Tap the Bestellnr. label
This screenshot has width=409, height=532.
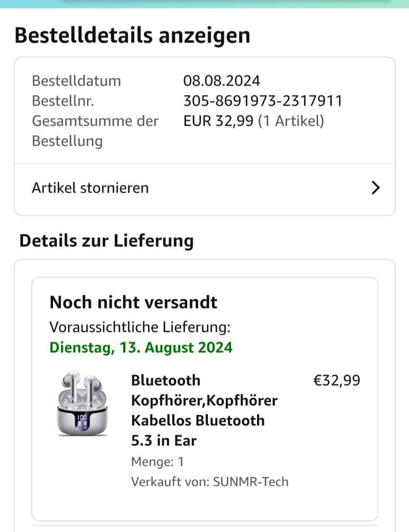pos(63,101)
